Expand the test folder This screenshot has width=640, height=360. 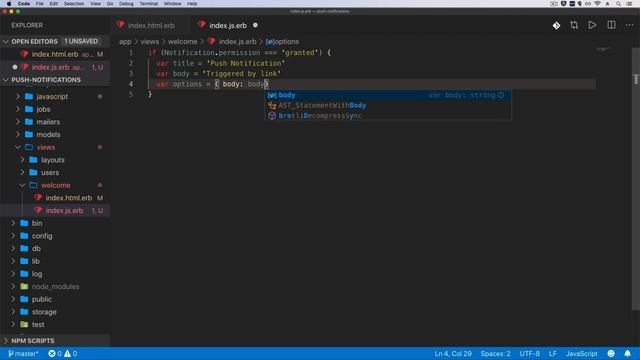coord(55,324)
